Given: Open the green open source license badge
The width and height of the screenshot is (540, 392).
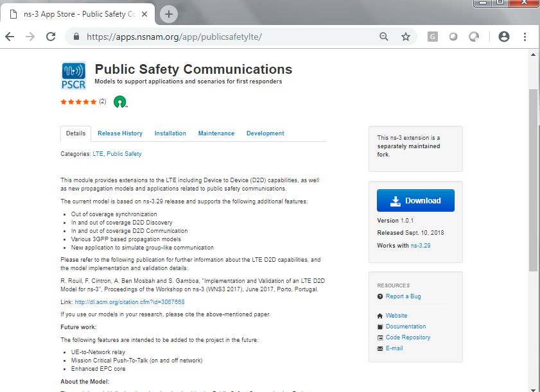Looking at the screenshot, I should (120, 102).
